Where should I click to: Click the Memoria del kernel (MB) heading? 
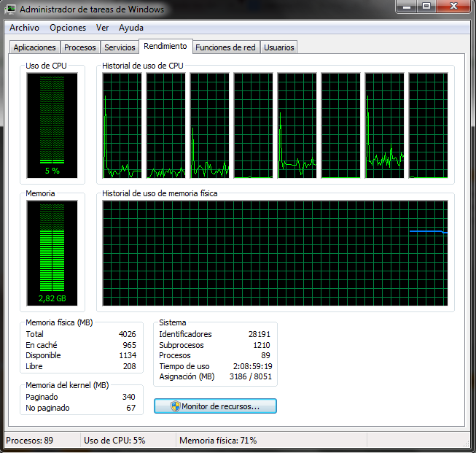(x=67, y=385)
